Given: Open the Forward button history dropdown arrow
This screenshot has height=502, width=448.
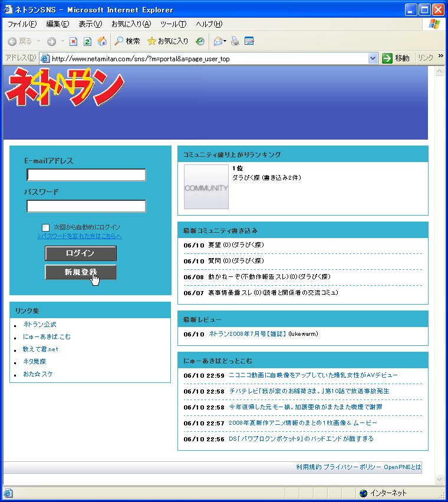Looking at the screenshot, I should [x=62, y=41].
